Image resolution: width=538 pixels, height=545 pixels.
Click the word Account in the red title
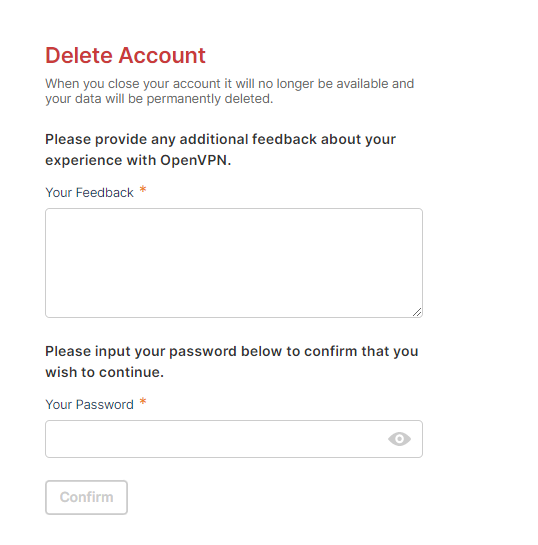click(x=162, y=55)
